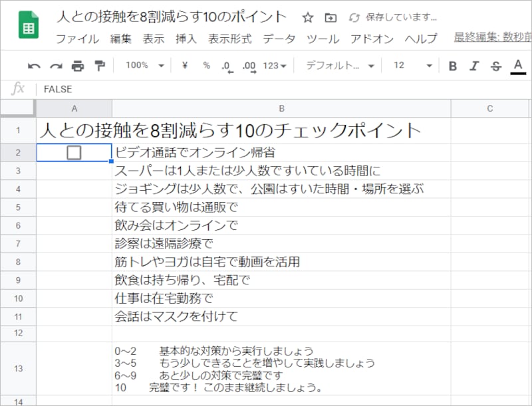Screen dimensions: 532x406
Task: Open the text color picker
Action: click(516, 66)
